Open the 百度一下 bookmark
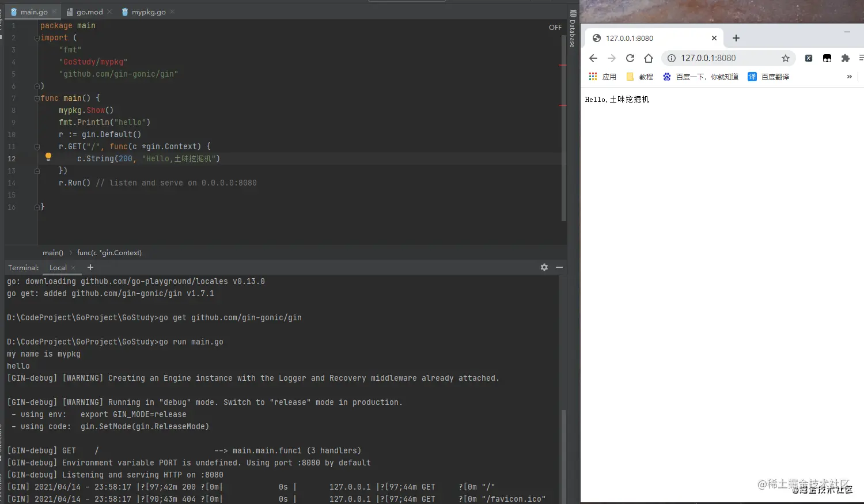The width and height of the screenshot is (864, 504). (x=700, y=77)
